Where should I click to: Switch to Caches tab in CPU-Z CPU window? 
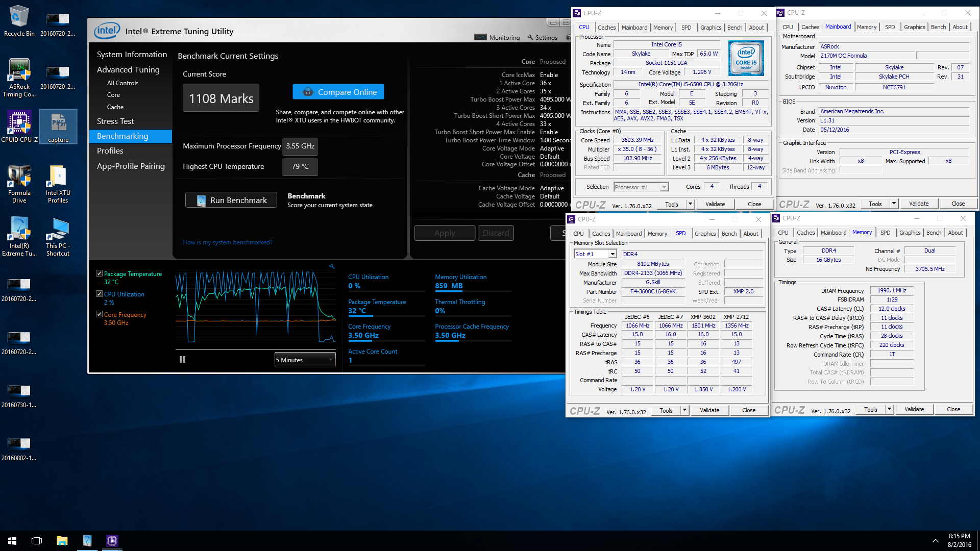[606, 28]
